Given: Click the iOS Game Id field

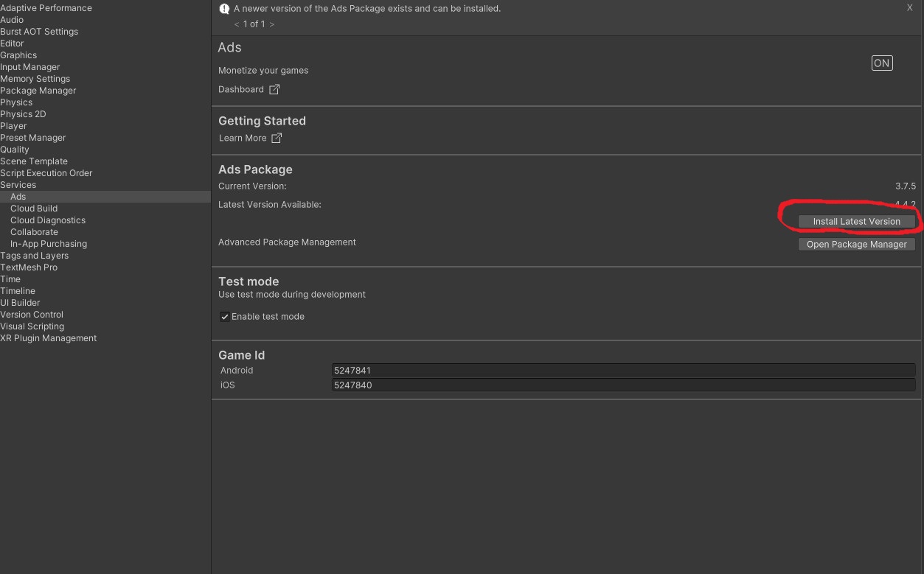Looking at the screenshot, I should 624,385.
